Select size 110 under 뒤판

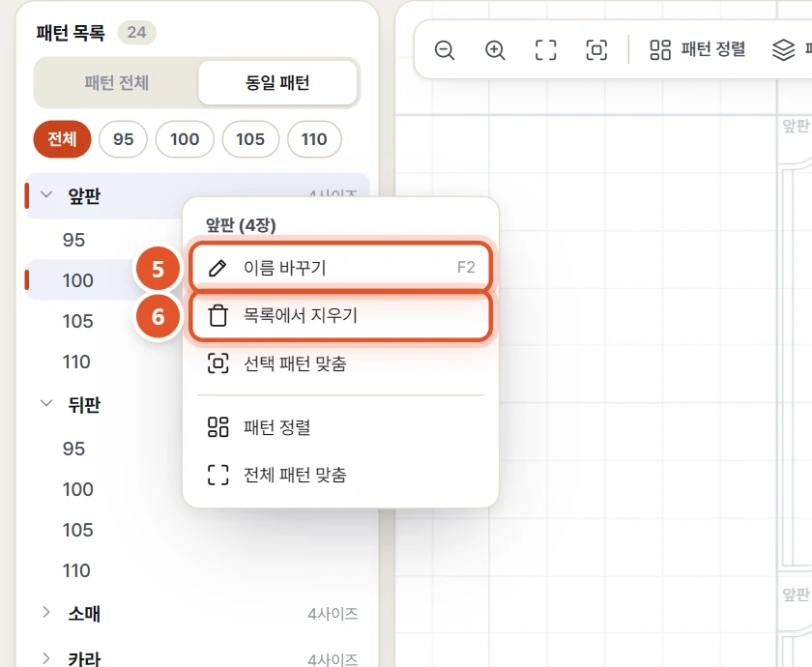click(x=76, y=570)
